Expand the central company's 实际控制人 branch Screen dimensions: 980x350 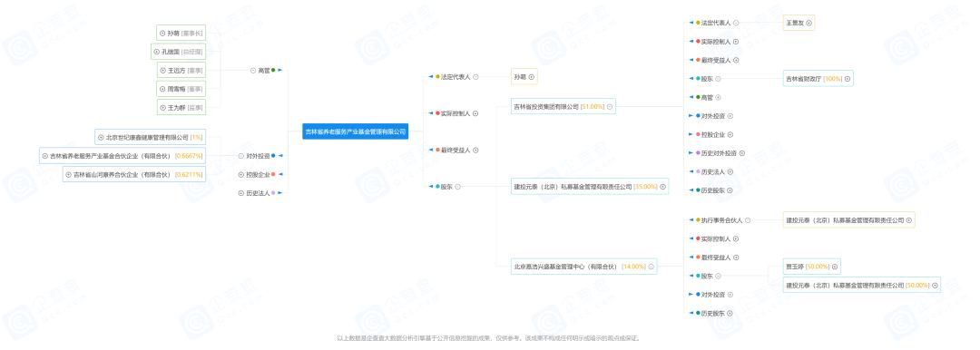475,113
